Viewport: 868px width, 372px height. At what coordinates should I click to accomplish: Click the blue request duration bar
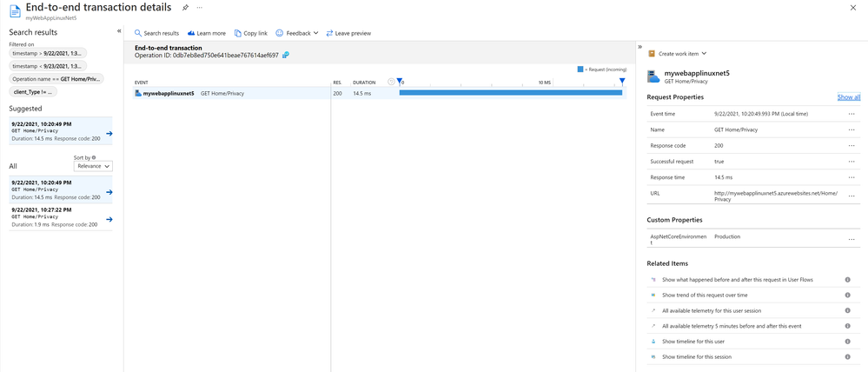pos(510,93)
